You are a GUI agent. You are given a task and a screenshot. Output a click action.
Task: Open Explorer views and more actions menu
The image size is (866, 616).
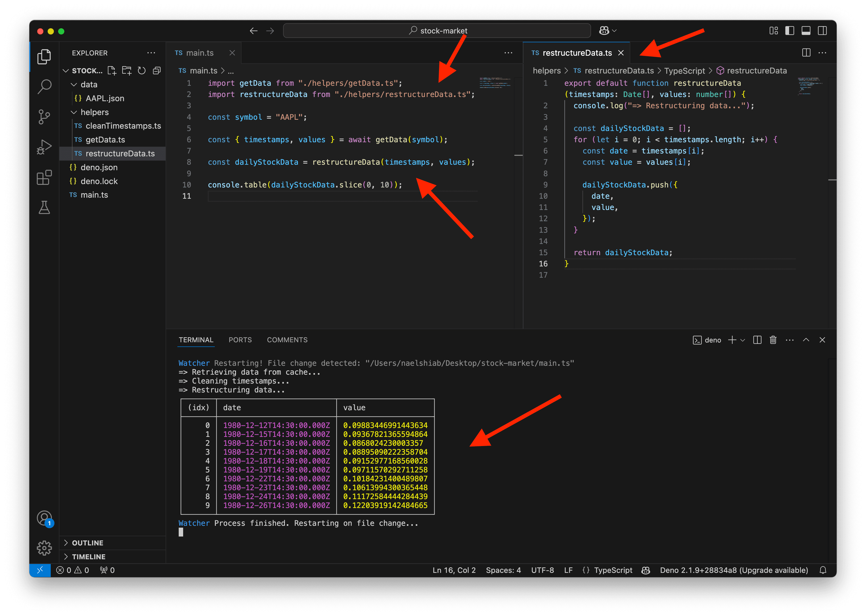pos(151,53)
